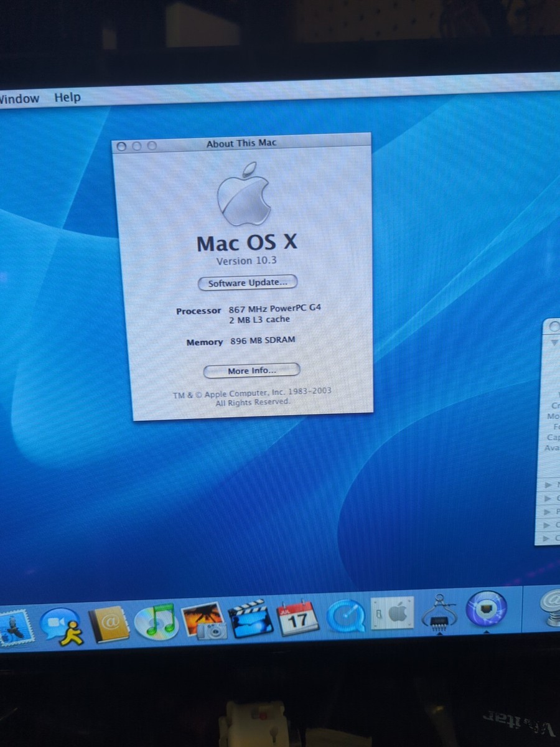
Task: Close the Info window at right edge
Action: (554, 327)
